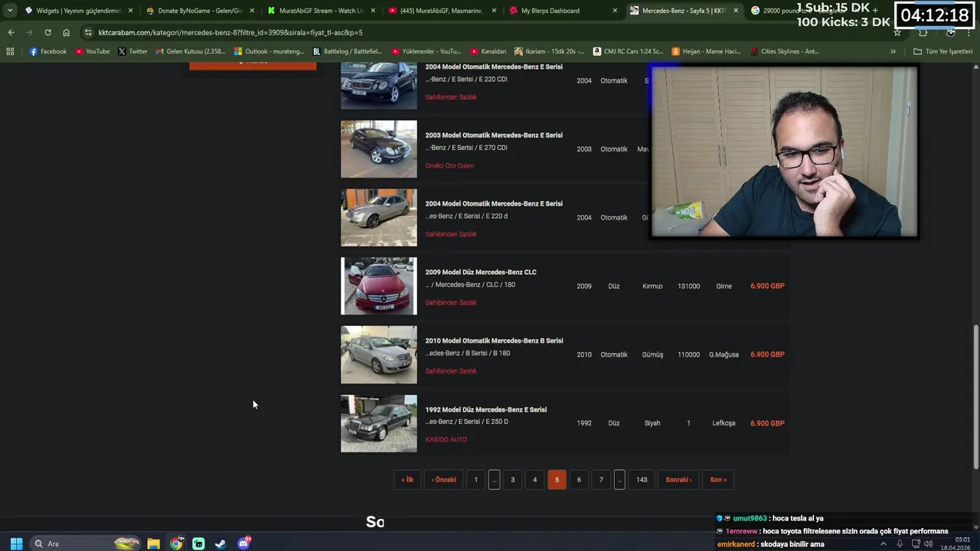Open the Heijan bookmark
980x551 pixels.
point(706,51)
